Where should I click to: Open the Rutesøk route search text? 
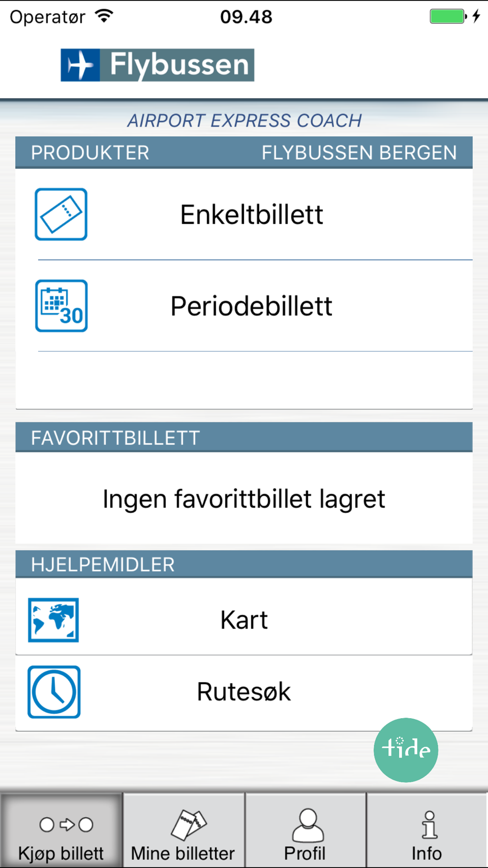pyautogui.click(x=244, y=692)
